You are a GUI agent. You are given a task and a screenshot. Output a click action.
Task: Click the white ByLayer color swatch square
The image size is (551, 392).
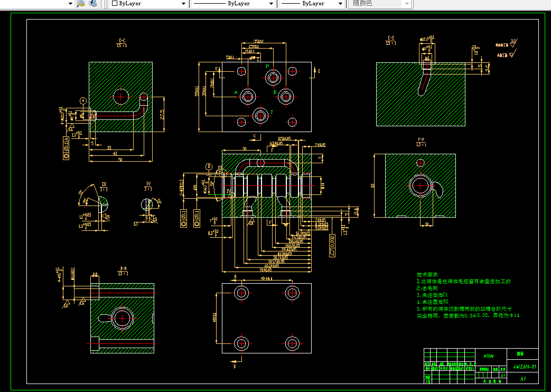pyautogui.click(x=114, y=3)
